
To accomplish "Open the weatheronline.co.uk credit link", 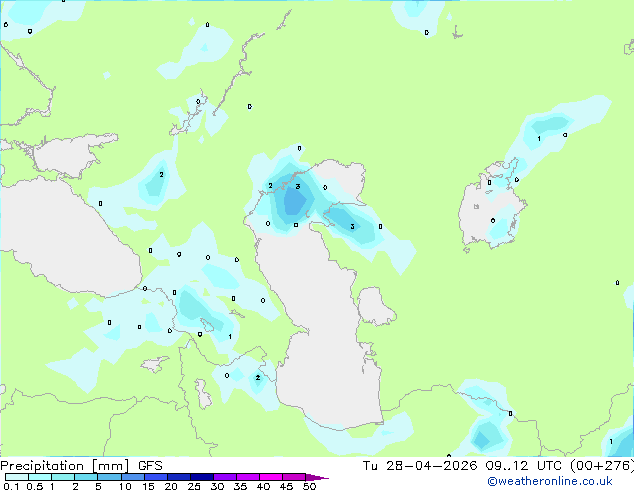I will coord(550,481).
